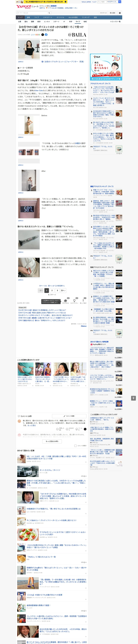Share the article on Facebook
This screenshot has width=138, height=644.
46,35
